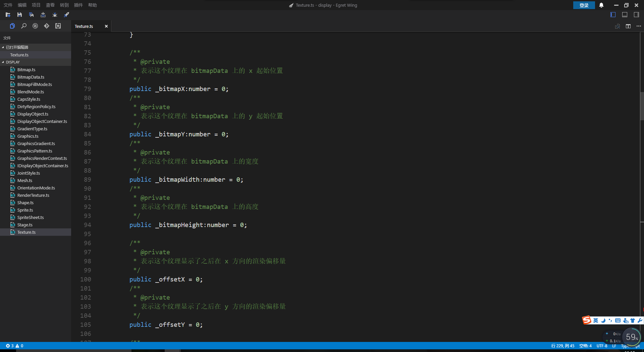Open the 编辑 menu
644x352 pixels.
22,5
